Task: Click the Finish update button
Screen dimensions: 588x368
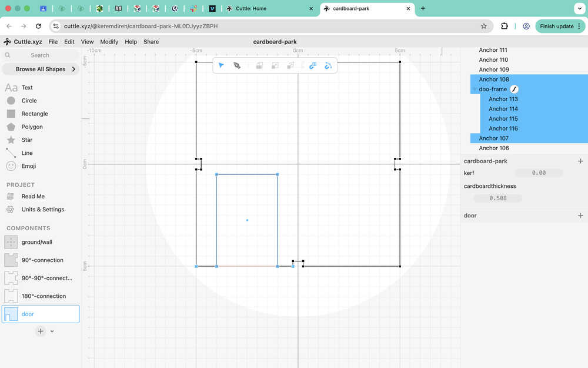Action: pyautogui.click(x=560, y=26)
